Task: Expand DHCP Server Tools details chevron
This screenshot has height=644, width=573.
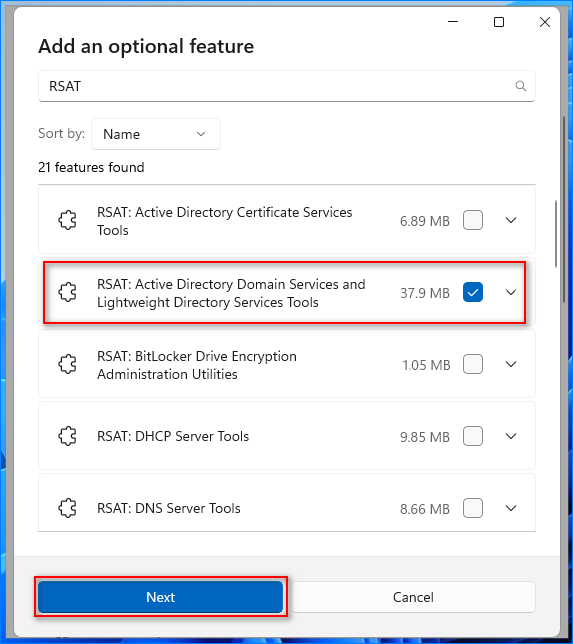Action: click(511, 436)
